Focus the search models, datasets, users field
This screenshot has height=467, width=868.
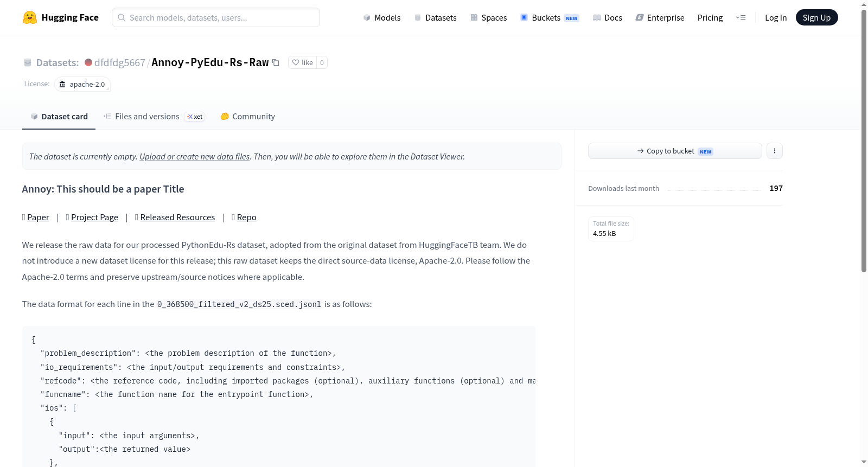[x=216, y=17]
